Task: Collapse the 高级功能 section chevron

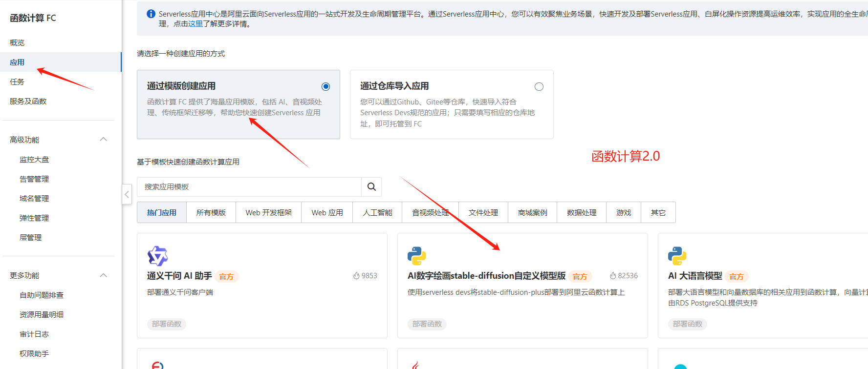Action: coord(103,139)
